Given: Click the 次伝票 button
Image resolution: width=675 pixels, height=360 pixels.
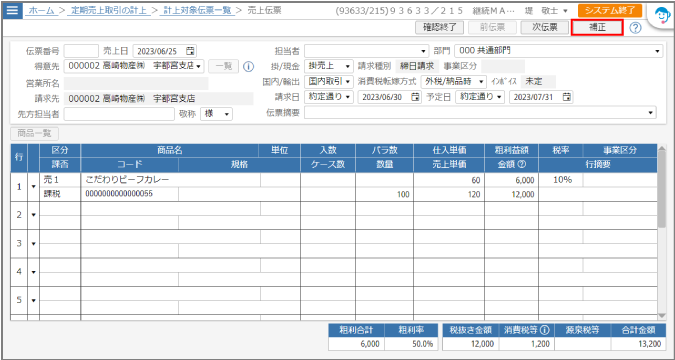Looking at the screenshot, I should pyautogui.click(x=545, y=28).
